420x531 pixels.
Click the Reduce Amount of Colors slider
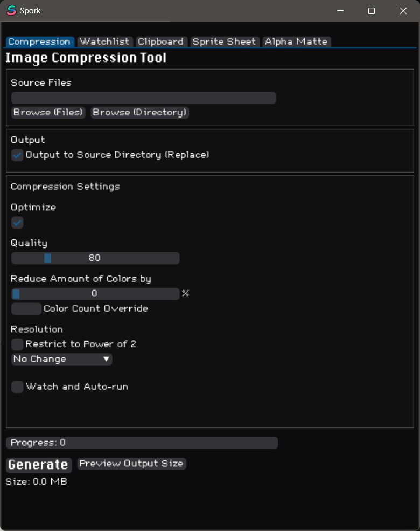click(x=95, y=294)
